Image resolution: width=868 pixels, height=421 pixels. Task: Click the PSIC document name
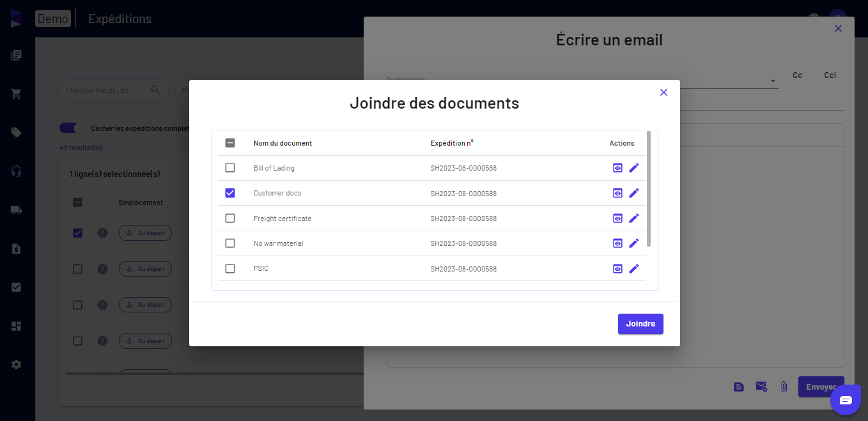261,269
